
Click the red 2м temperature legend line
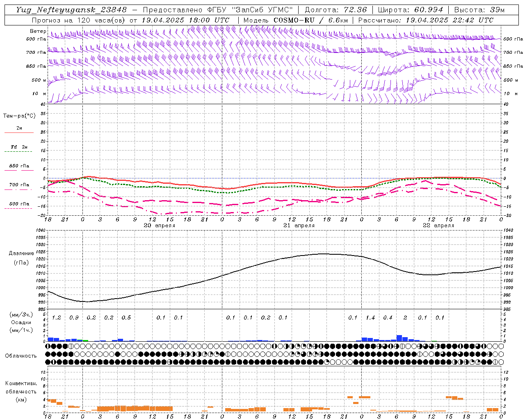pos(19,133)
